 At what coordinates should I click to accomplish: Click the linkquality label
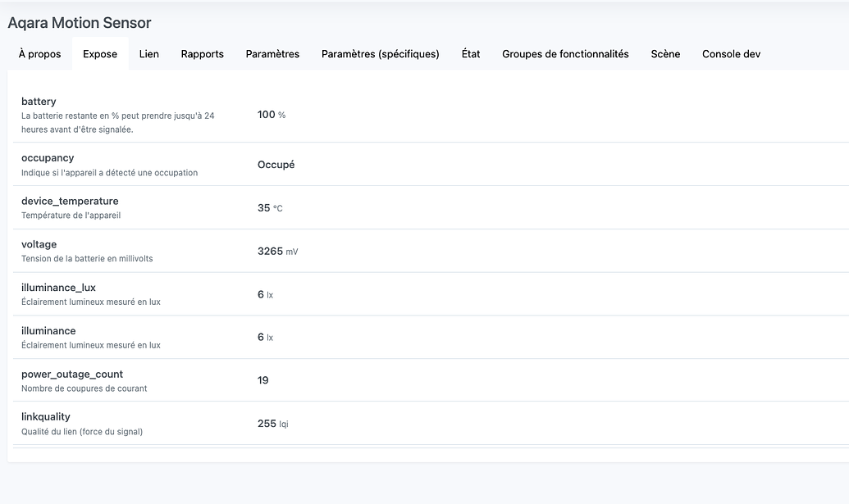[x=46, y=417]
